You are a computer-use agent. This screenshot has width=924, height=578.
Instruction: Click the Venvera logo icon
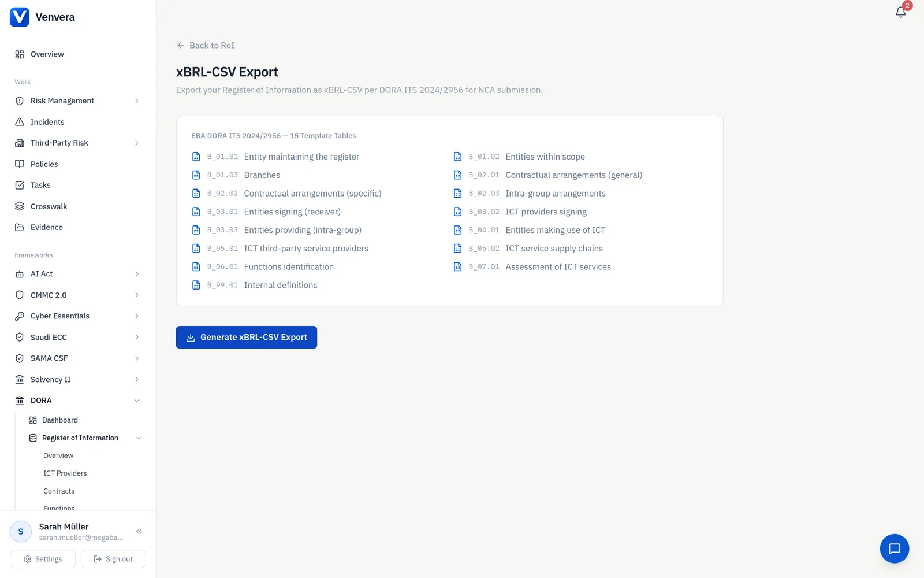coord(20,17)
